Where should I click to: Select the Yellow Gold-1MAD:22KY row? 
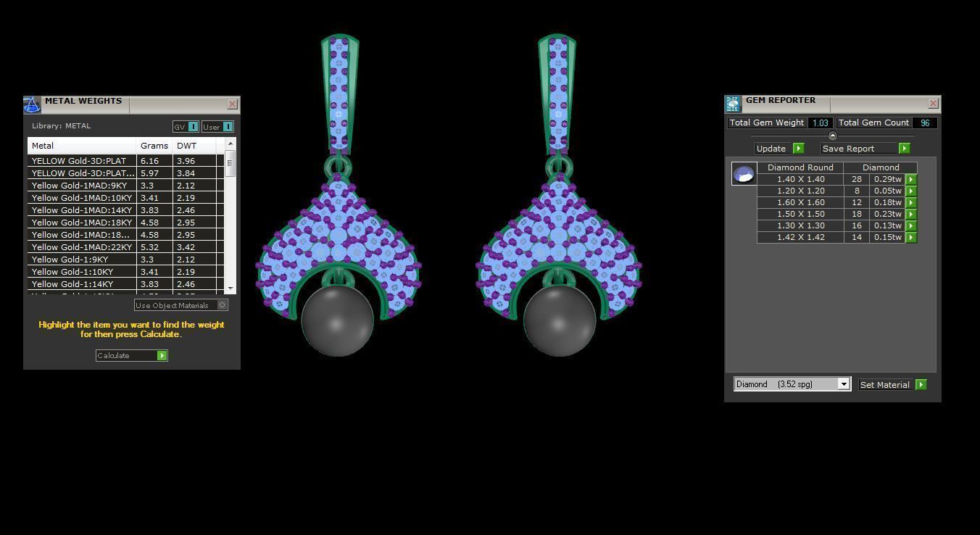[125, 247]
